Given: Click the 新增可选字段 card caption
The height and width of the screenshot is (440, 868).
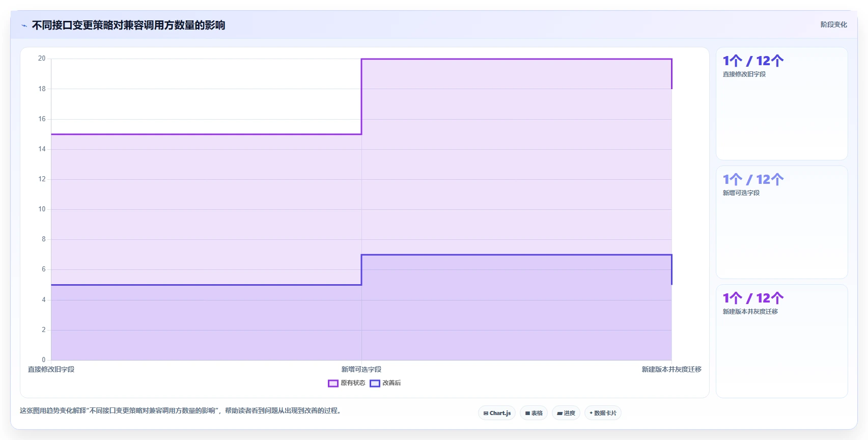Looking at the screenshot, I should (741, 193).
